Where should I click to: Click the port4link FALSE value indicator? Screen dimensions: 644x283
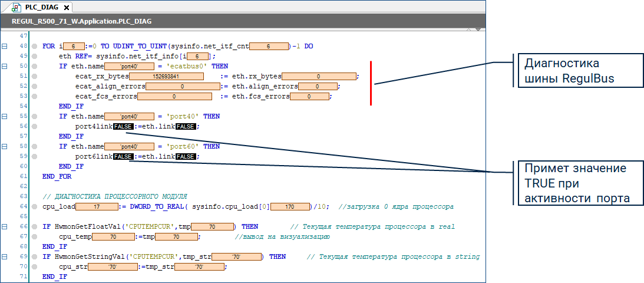[x=124, y=126]
